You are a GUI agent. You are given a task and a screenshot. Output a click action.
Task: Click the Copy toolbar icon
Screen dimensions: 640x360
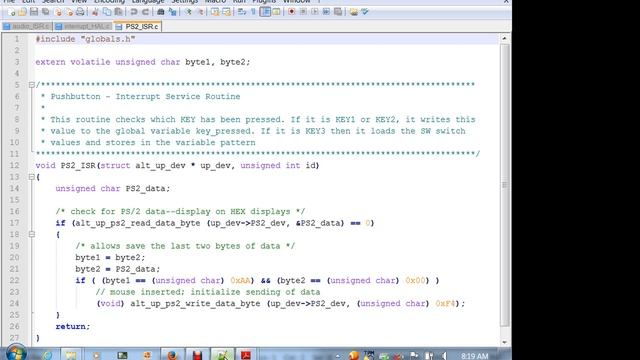pyautogui.click(x=107, y=12)
